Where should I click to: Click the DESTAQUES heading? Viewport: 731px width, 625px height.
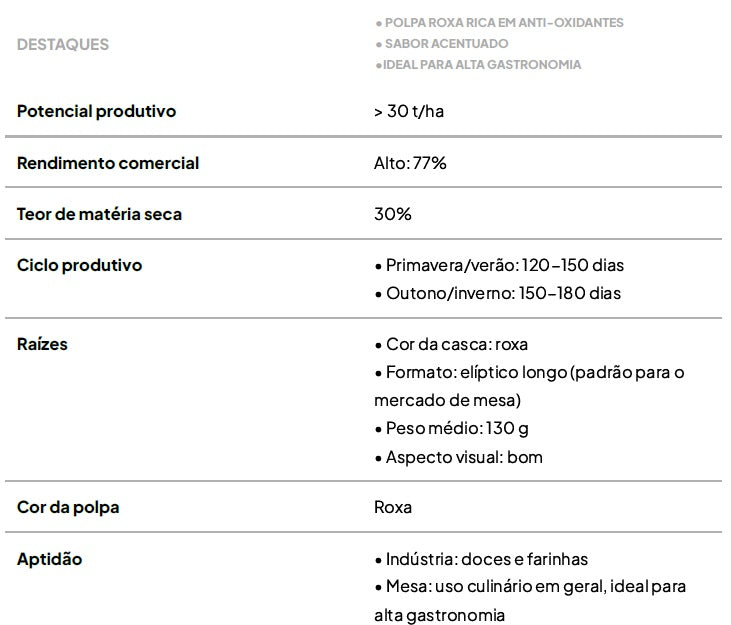pyautogui.click(x=63, y=44)
